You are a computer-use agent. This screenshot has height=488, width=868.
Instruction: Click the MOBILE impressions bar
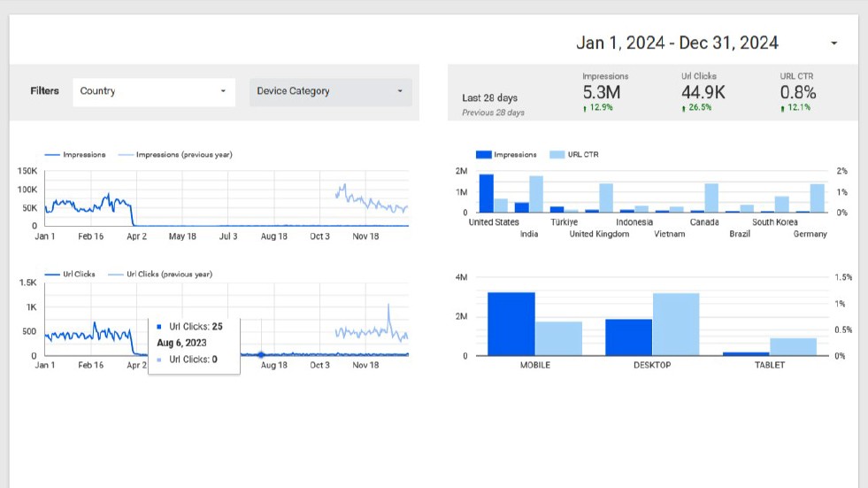(x=511, y=323)
